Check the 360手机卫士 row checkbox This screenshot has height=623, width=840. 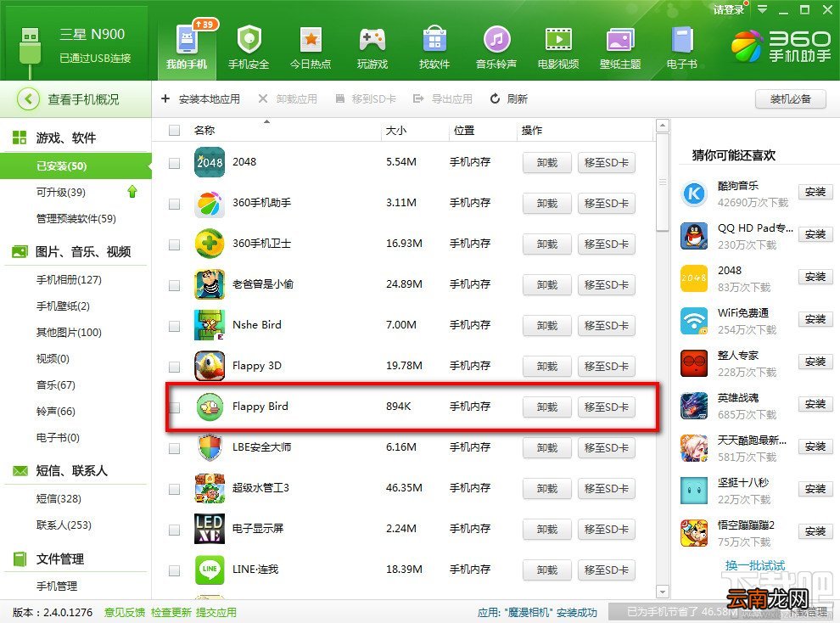[174, 244]
